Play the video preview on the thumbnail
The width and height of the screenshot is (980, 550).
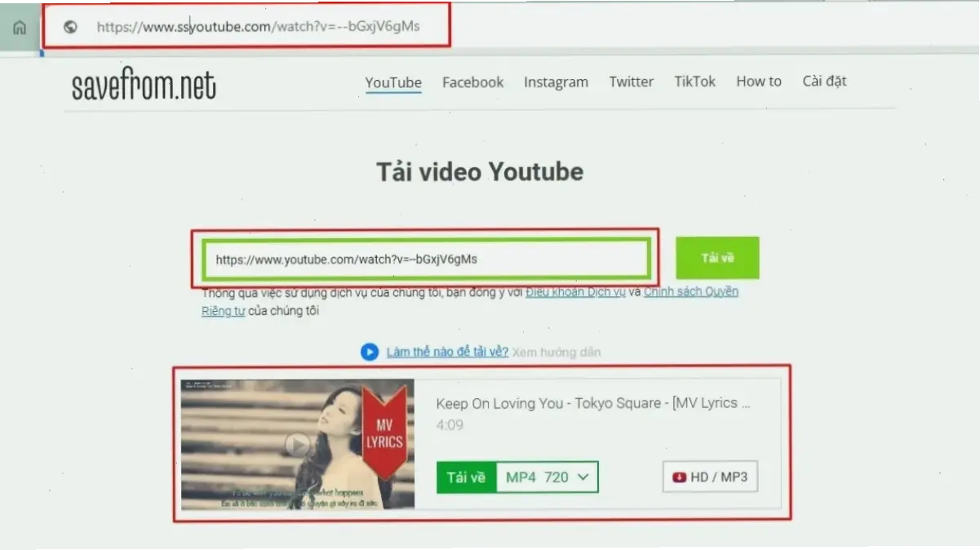point(298,445)
